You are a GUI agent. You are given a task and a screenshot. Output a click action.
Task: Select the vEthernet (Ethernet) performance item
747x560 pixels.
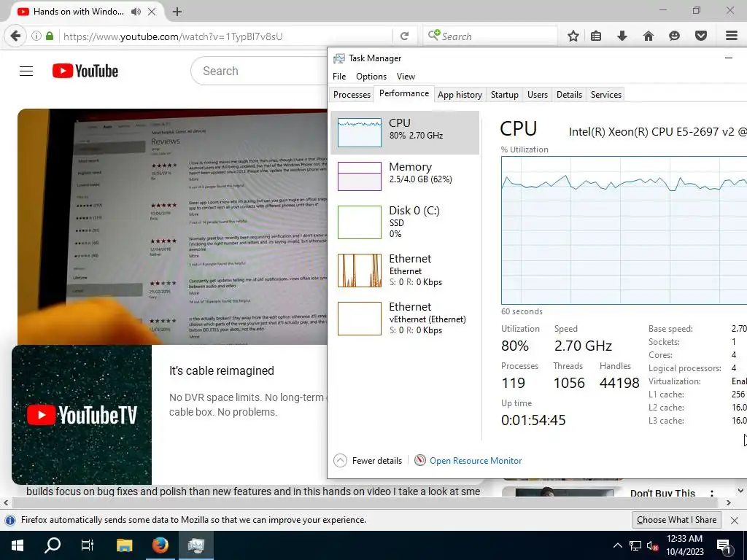tap(405, 318)
